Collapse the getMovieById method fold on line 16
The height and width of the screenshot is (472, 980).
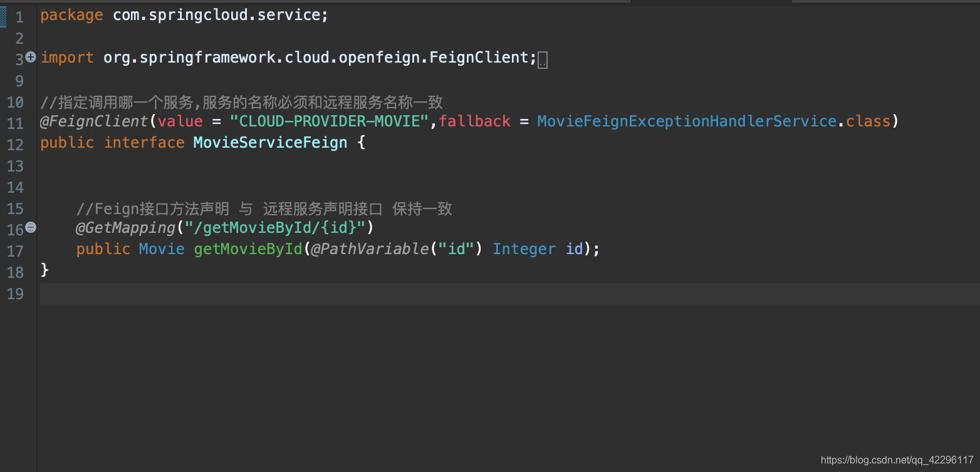tap(31, 228)
